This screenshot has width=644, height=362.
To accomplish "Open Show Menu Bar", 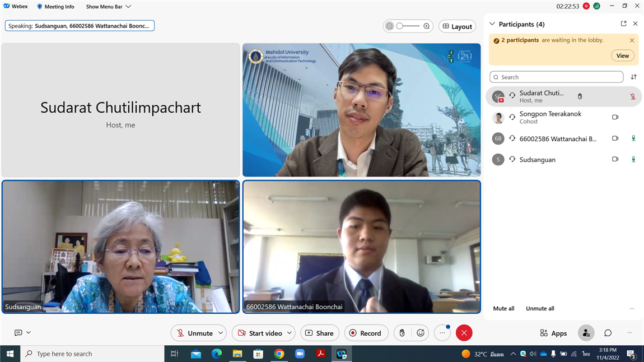I will point(108,7).
